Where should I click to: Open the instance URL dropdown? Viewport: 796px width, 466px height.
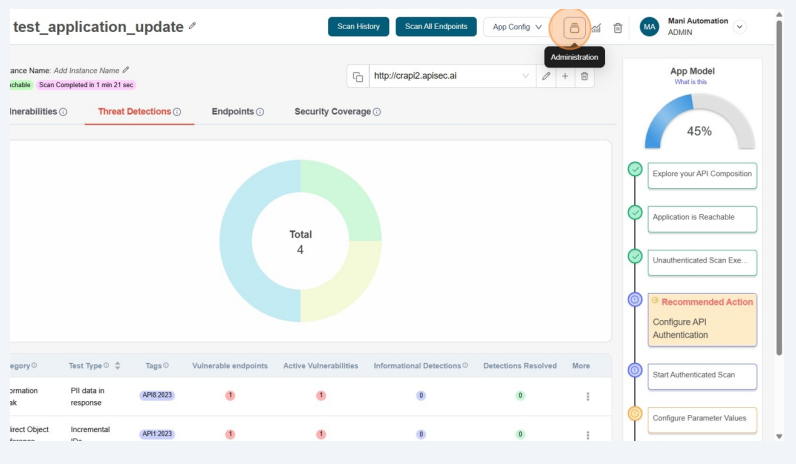(x=526, y=76)
